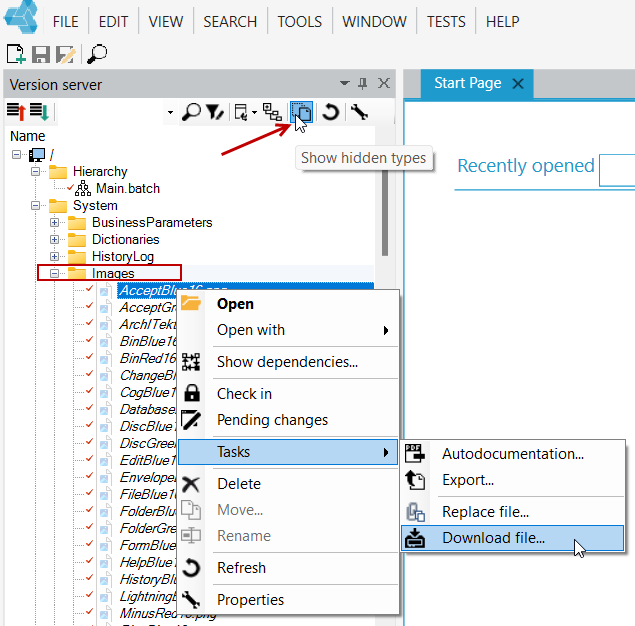
Task: Select the System folder row
Action: [x=95, y=205]
